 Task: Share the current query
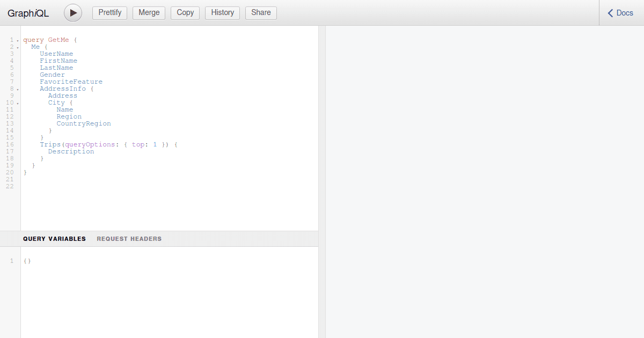(x=261, y=12)
